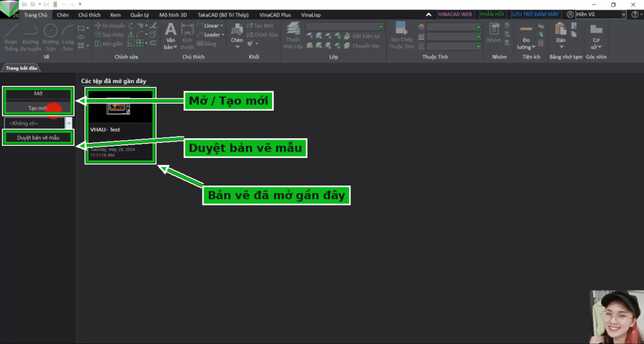The image size is (644, 344).
Task: Click Chuyển lớp layer tool
Action: click(362, 45)
